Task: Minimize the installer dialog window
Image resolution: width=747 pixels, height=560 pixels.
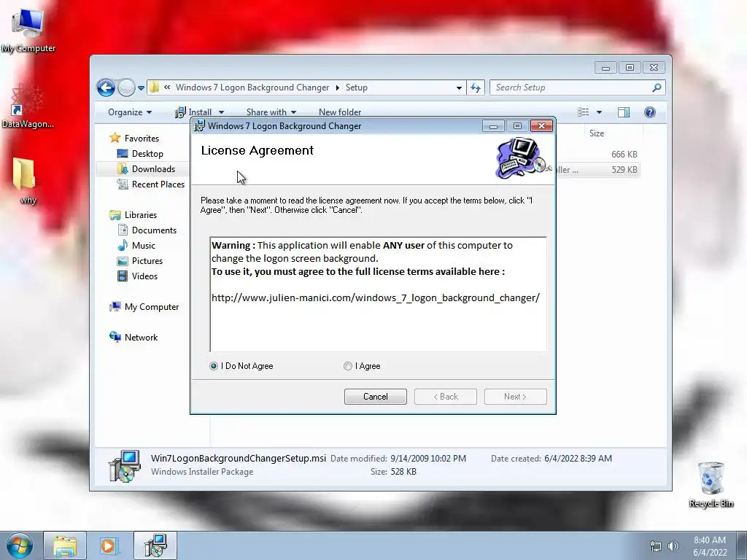Action: [x=494, y=125]
